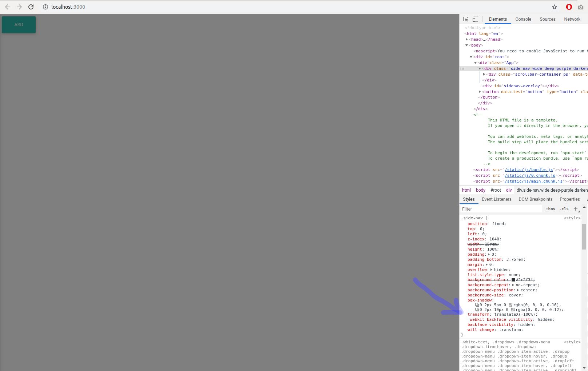Select the div id sidenav-overlay node
The width and height of the screenshot is (588, 371).
coord(520,86)
